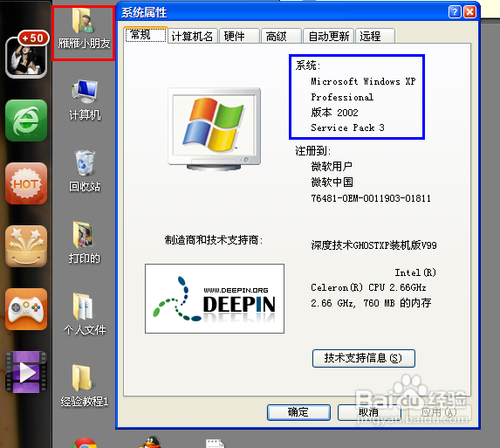Click the 取消 button

[369, 412]
